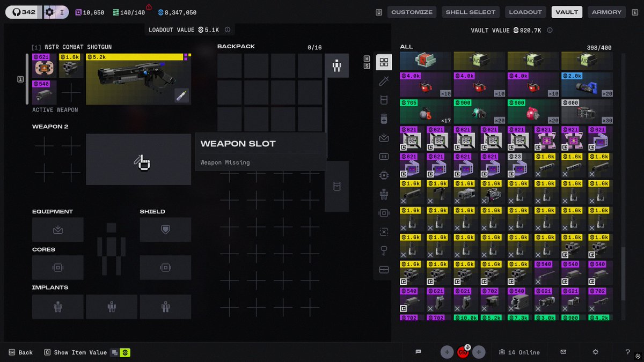Click the H/S sort key indicator
The image size is (644, 362).
pyautogui.click(x=367, y=62)
